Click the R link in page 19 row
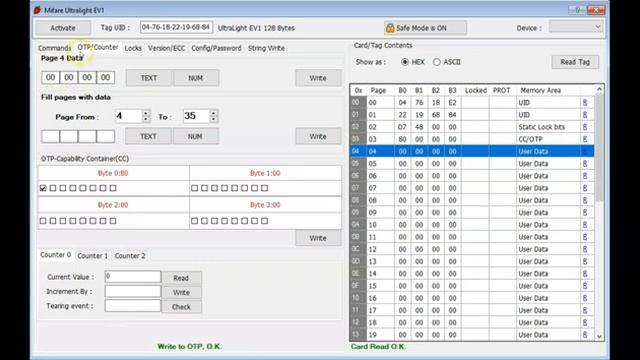The width and height of the screenshot is (640, 360). 585,335
